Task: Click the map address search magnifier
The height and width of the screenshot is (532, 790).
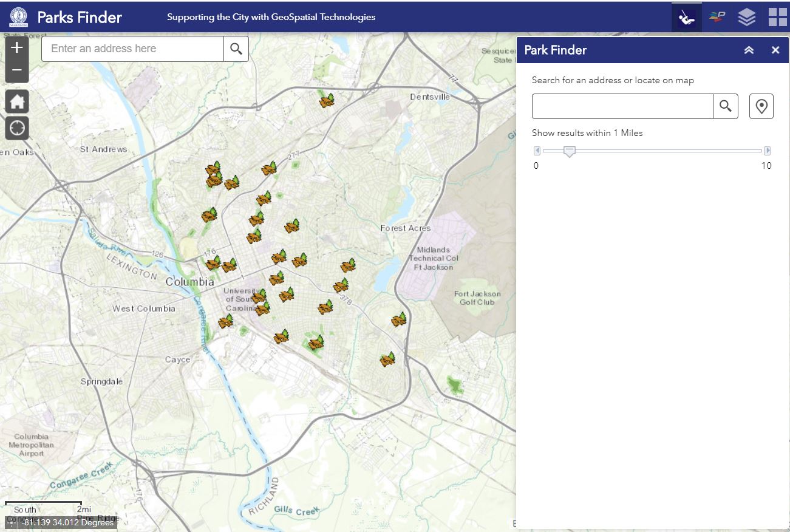Action: coord(236,49)
